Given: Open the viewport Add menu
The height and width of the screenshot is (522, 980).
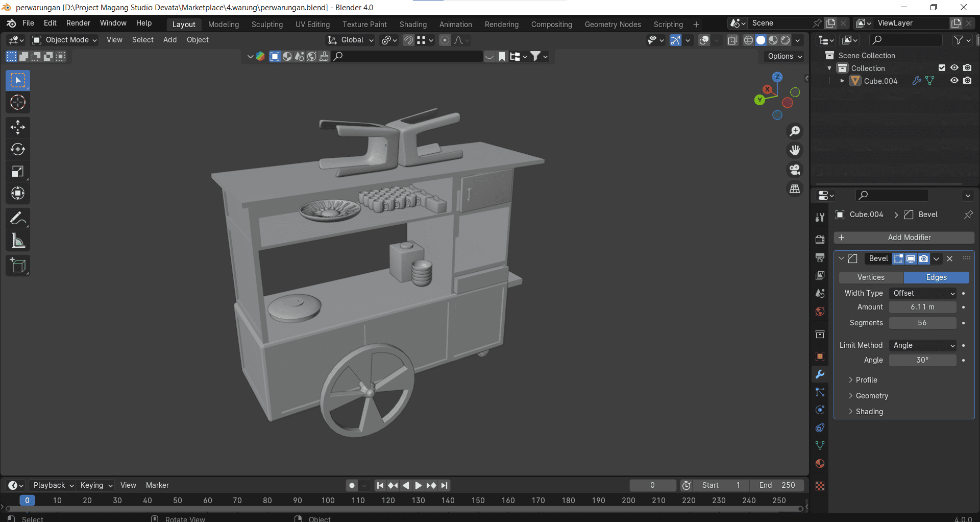Looking at the screenshot, I should [170, 40].
